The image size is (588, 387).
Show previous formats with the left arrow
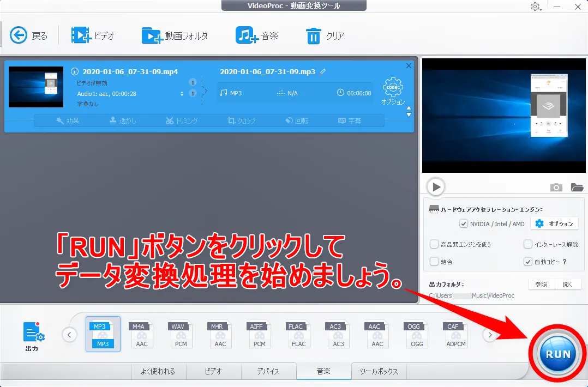click(69, 335)
